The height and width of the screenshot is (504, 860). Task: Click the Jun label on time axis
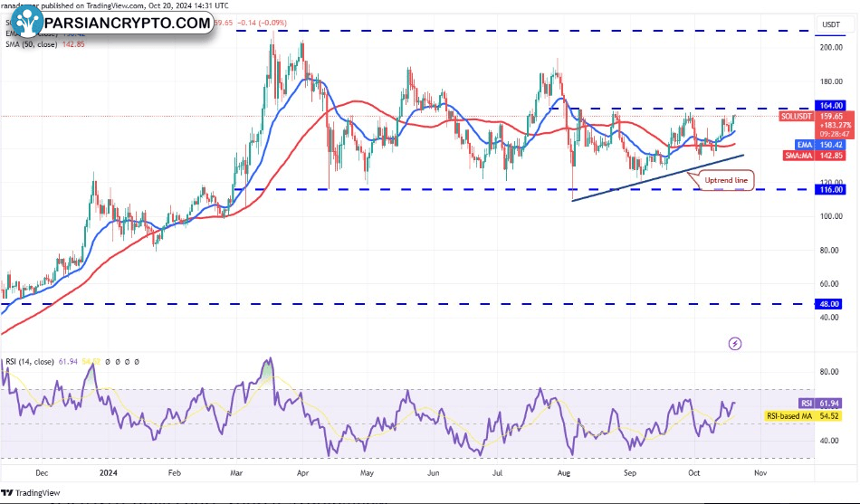tap(433, 472)
